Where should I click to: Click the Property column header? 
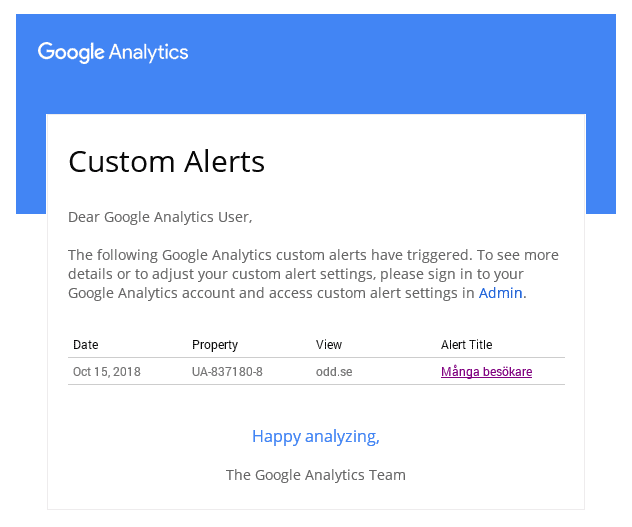[215, 345]
